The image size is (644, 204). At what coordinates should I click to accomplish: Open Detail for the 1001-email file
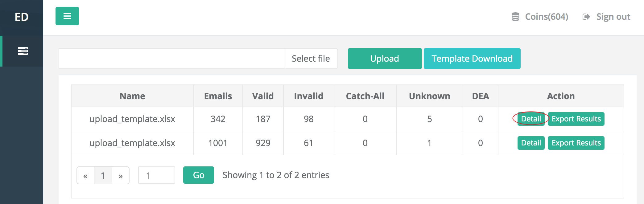531,143
